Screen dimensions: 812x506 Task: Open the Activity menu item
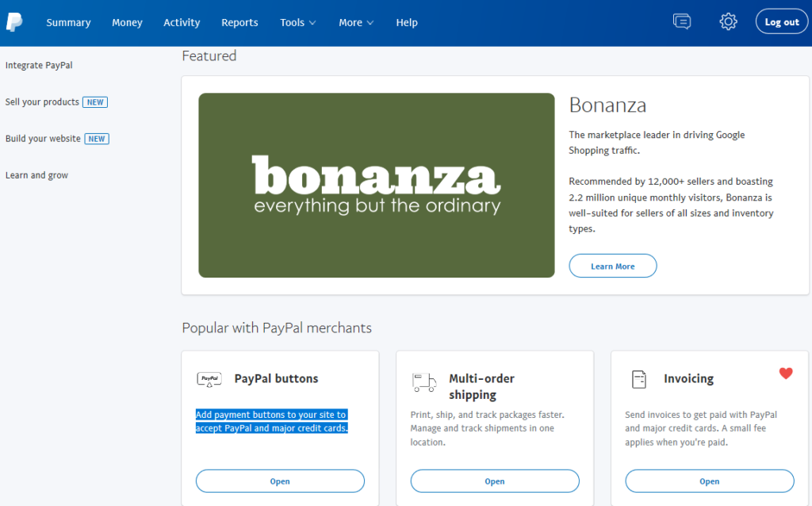[182, 23]
